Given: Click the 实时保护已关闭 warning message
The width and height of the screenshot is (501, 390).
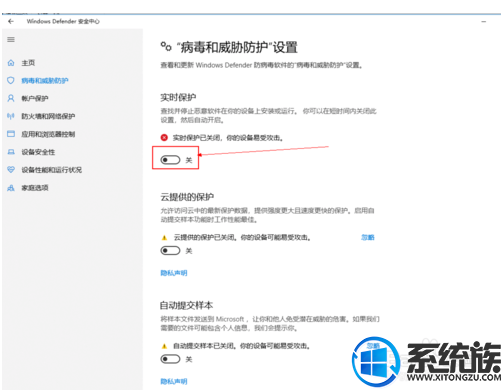Looking at the screenshot, I should [228, 138].
